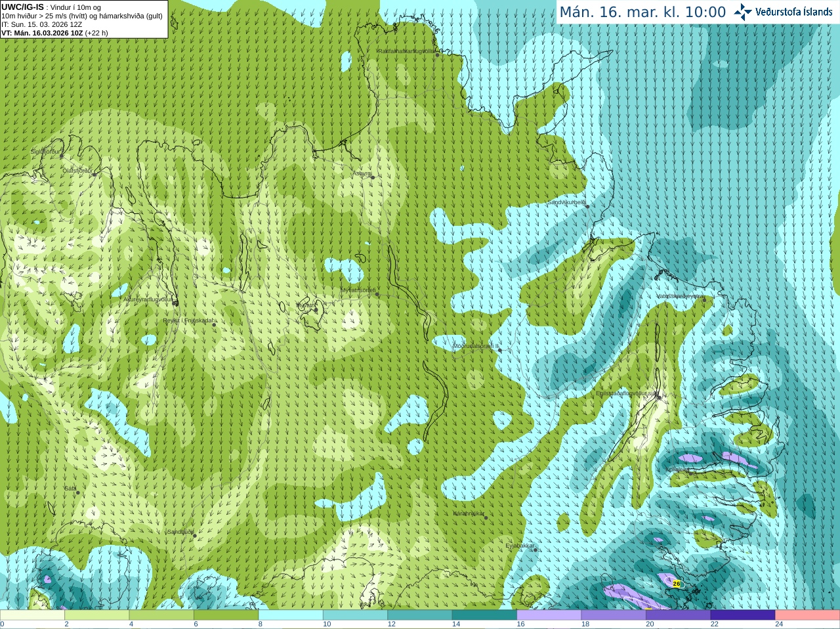Viewport: 840px width, 629px height.
Task: Select the Sandvíkurheiði station label
Action: click(567, 203)
